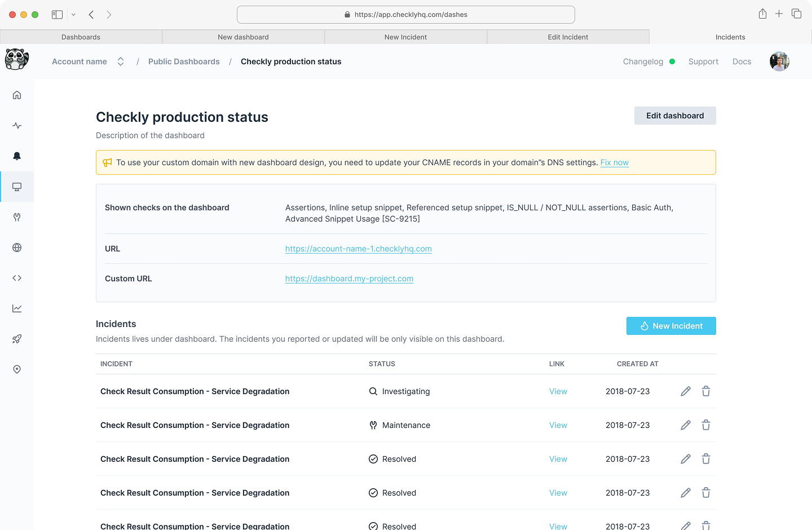The height and width of the screenshot is (530, 812).
Task: Open the account-name-1.checklyhq.com URL link
Action: click(x=359, y=249)
